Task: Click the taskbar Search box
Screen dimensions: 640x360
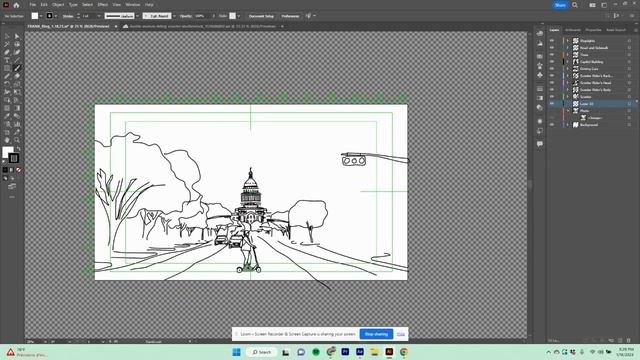Action: pos(262,352)
